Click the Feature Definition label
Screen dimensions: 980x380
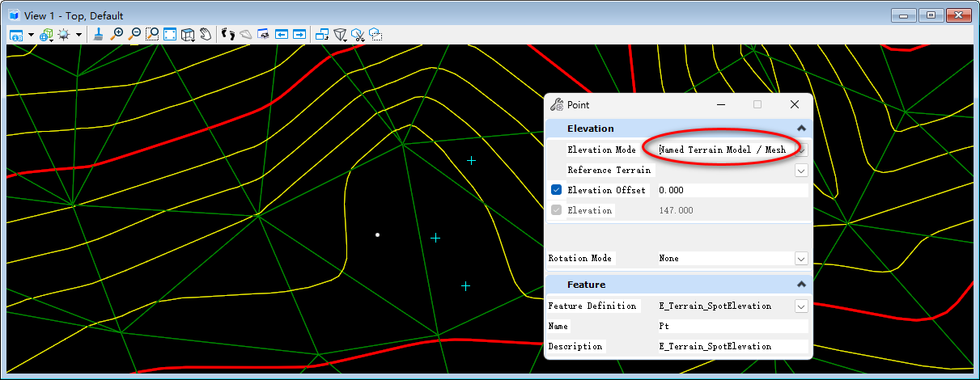pos(592,306)
